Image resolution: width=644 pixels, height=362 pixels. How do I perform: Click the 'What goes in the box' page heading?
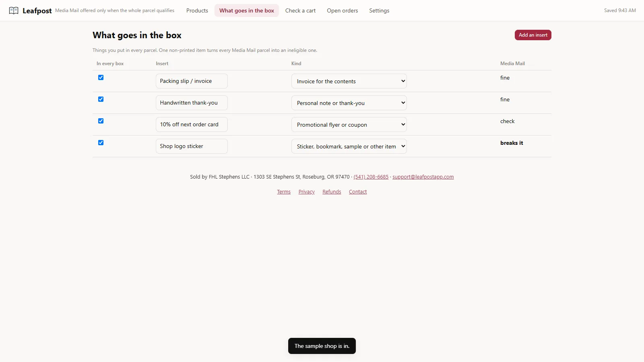[137, 35]
